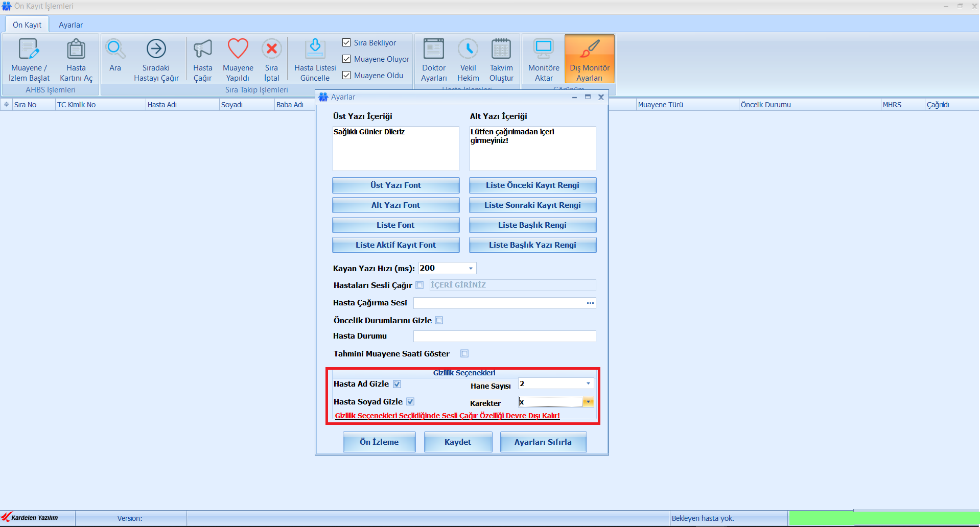Click into the Hasta Durumu text field
Viewport: 980px width, 527px height.
pos(504,336)
